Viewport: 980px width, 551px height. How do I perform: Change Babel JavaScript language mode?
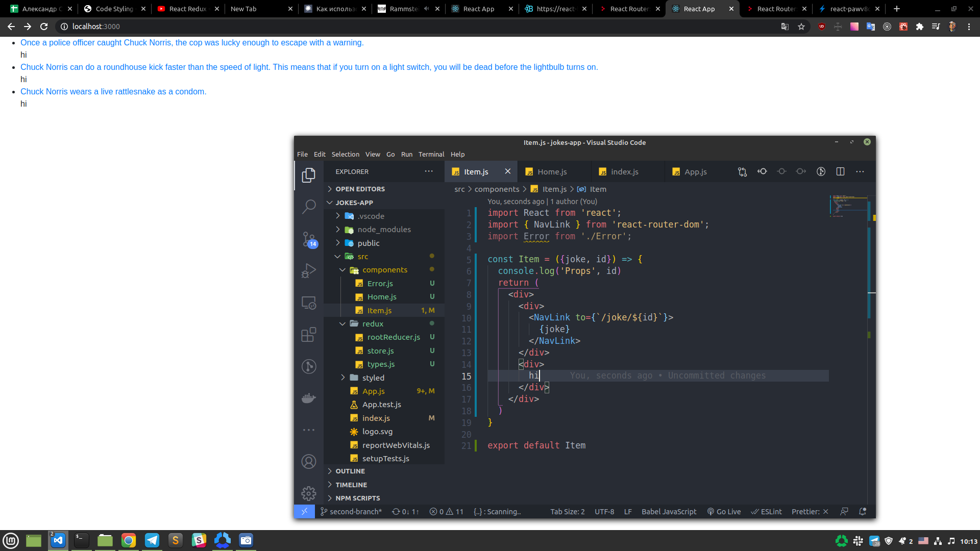(x=669, y=512)
